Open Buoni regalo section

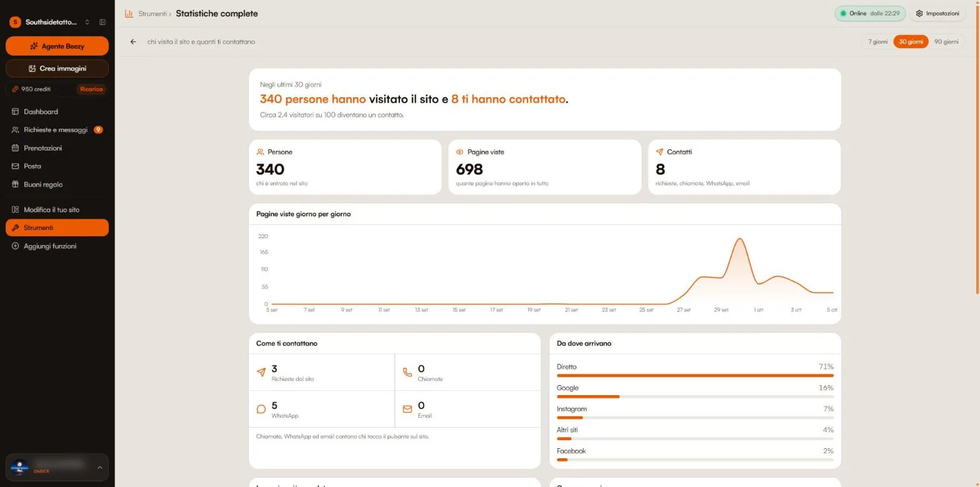click(57, 184)
